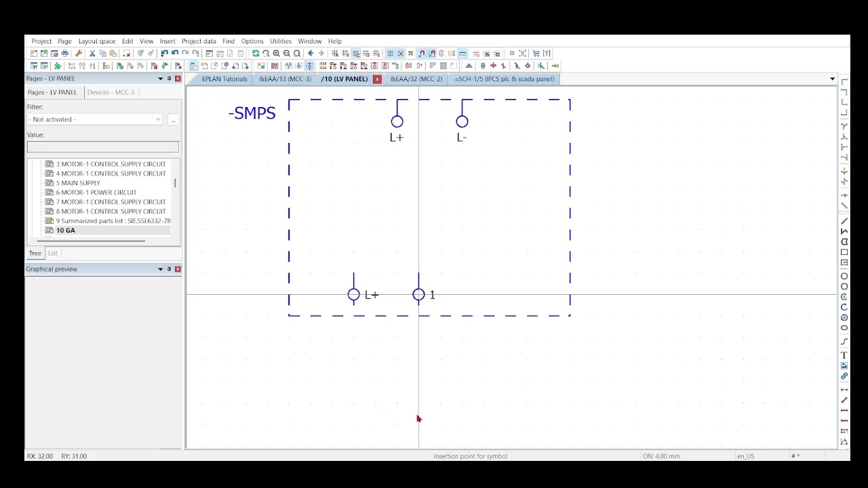Toggle the Object snap magnet button
Screen dimensions: 868x488
(422, 54)
